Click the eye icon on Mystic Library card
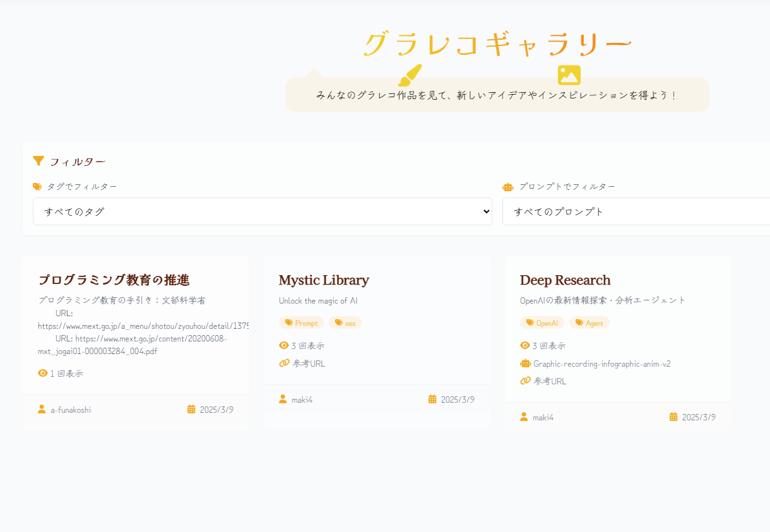 284,345
